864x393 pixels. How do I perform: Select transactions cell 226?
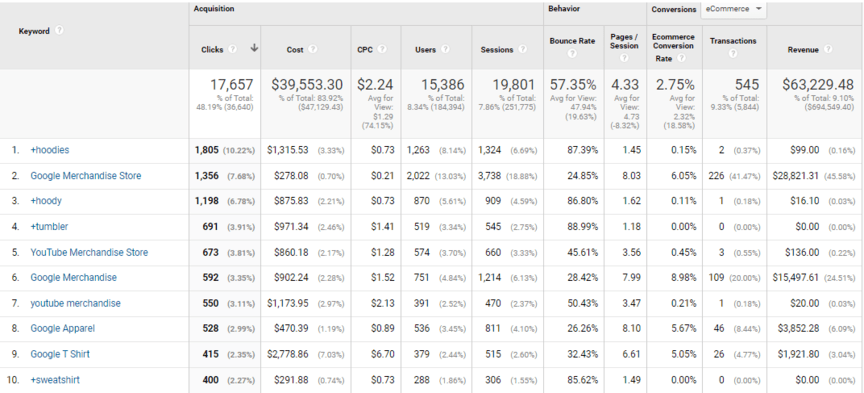tap(717, 176)
